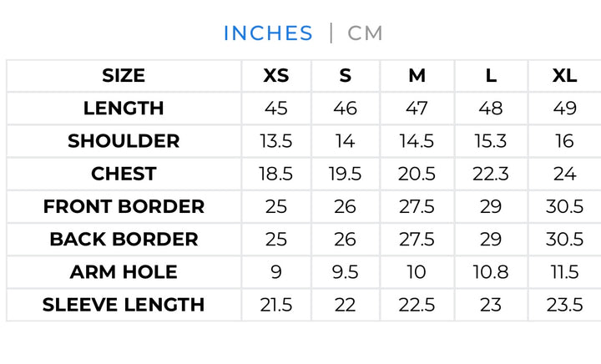The image size is (601, 364).
Task: Select the M column header
Action: (x=417, y=75)
